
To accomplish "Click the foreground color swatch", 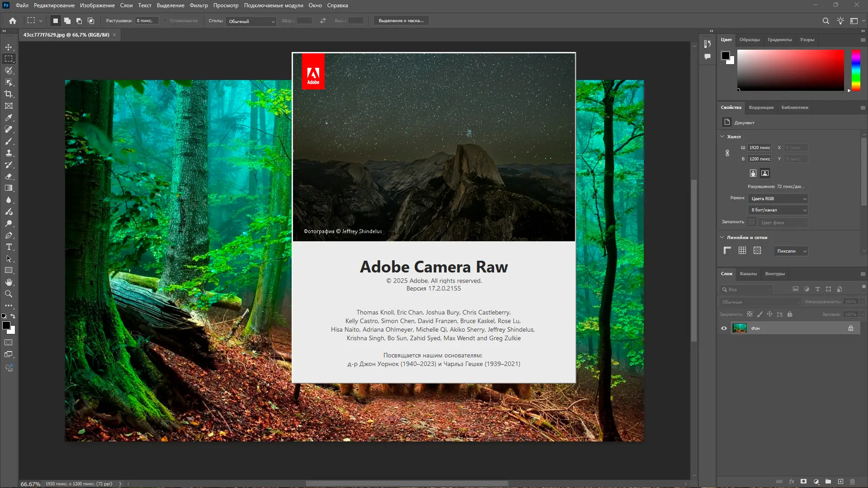I will pos(7,324).
